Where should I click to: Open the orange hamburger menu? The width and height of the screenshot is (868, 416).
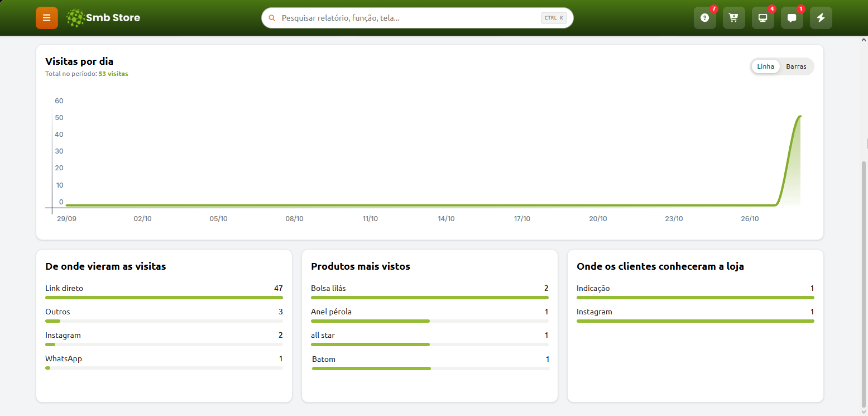[47, 18]
